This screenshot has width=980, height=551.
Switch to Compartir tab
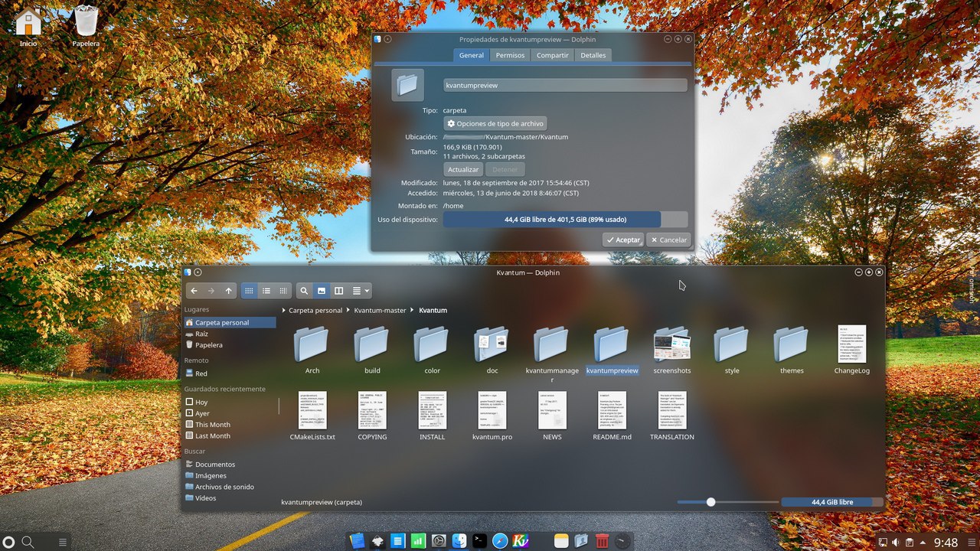(553, 55)
